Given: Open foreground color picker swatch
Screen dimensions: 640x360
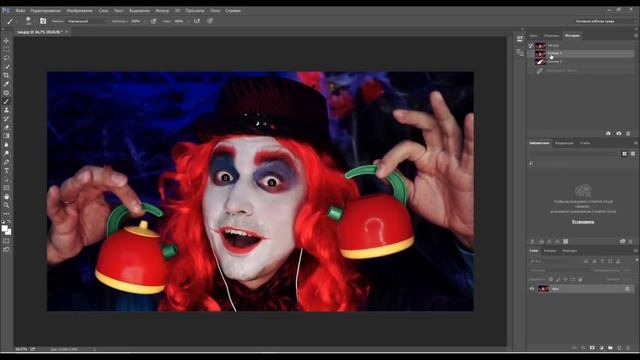Looking at the screenshot, I should [4, 229].
